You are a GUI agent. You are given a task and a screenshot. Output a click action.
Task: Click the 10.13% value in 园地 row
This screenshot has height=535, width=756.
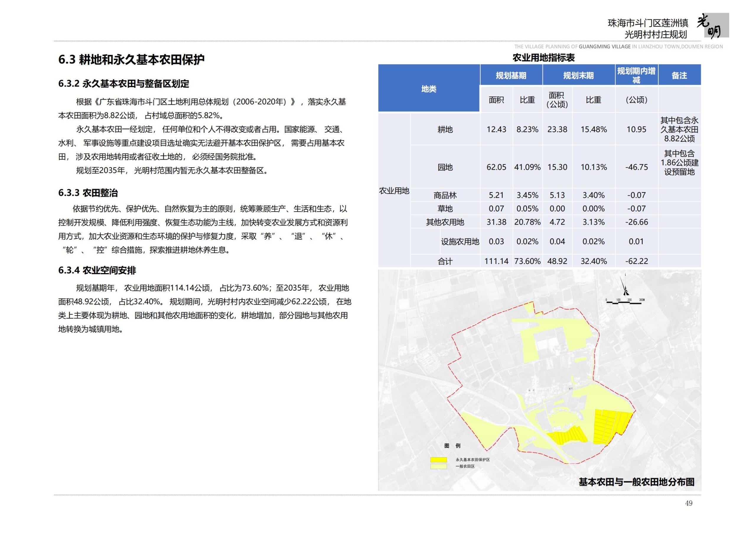593,168
